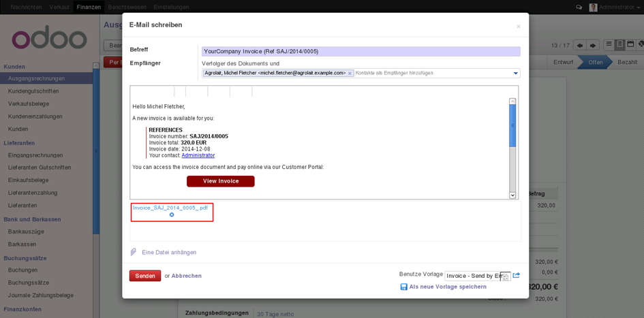Open the Benutze Vorlage template dropdown
The width and height of the screenshot is (644, 318).
pyautogui.click(x=478, y=276)
